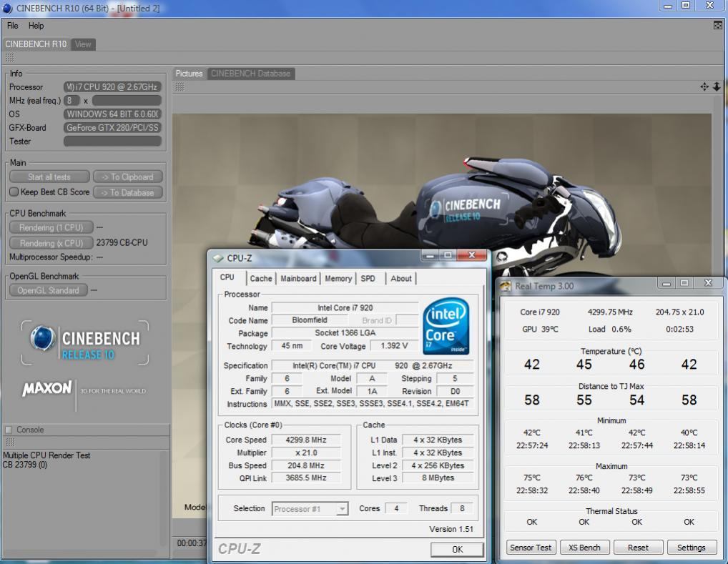Click the Code Name value 'Bloomfield'
728x564 pixels.
tap(310, 320)
